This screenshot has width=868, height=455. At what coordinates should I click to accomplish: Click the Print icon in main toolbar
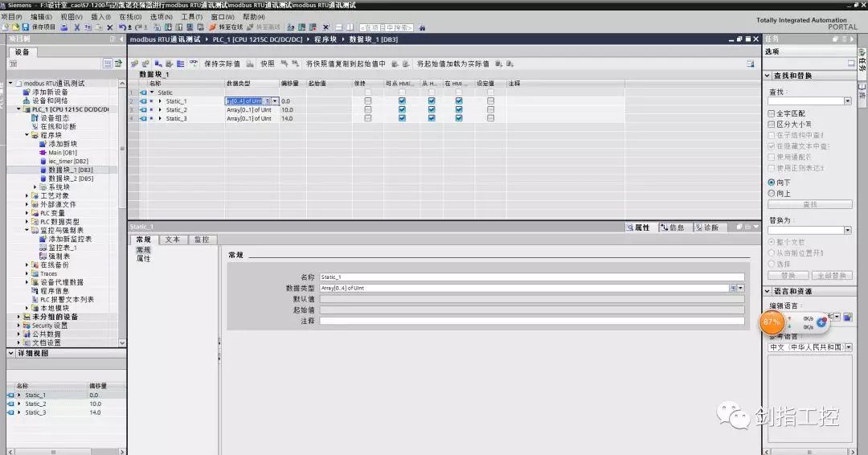click(x=65, y=27)
